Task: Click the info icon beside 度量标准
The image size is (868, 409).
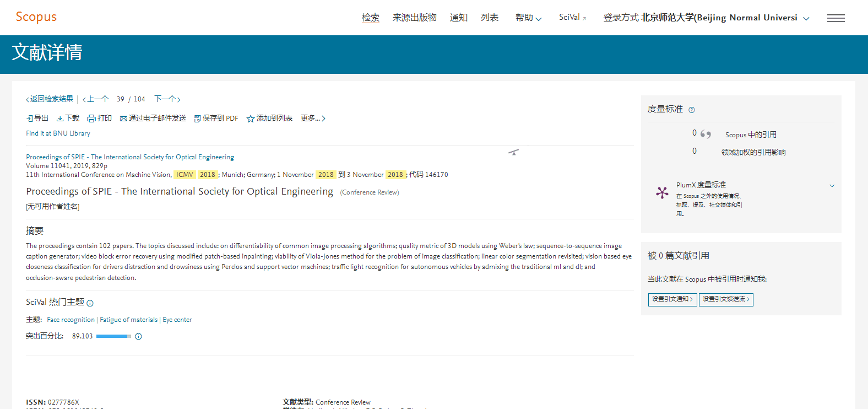Action: tap(692, 110)
